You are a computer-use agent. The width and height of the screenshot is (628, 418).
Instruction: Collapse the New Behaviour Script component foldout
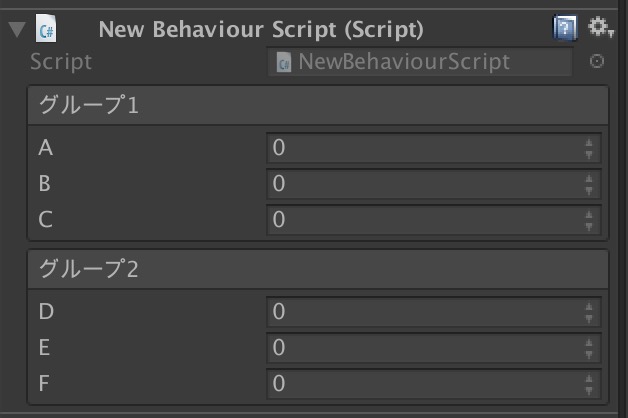[x=17, y=30]
